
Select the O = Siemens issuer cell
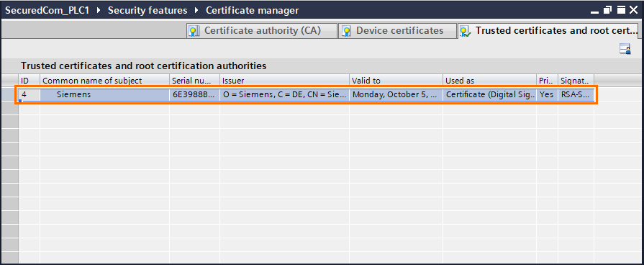click(285, 94)
